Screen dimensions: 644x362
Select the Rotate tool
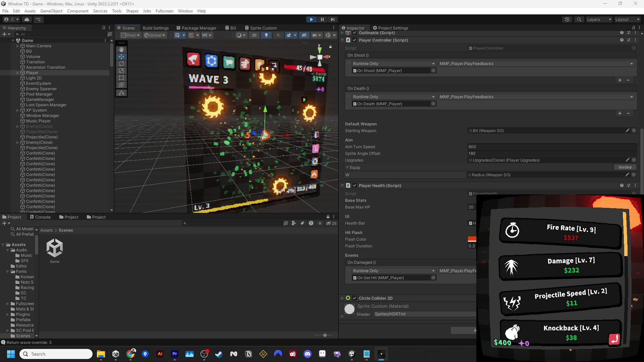[x=121, y=64]
